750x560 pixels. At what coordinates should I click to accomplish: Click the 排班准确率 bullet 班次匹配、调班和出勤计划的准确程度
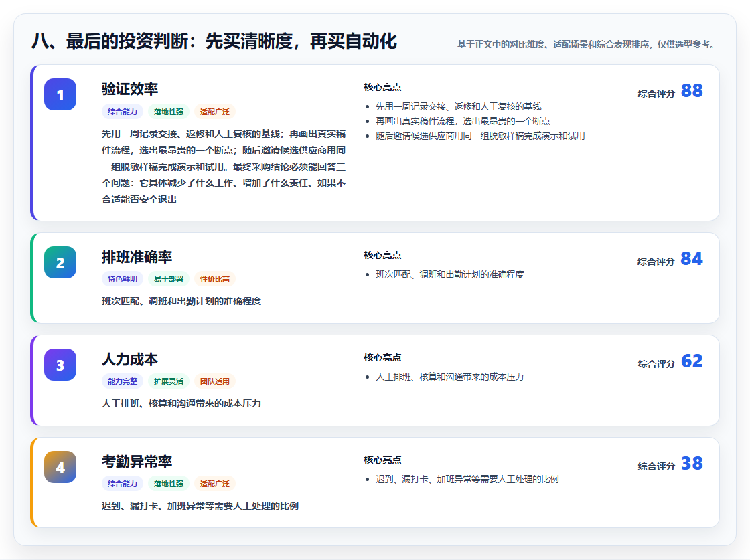[449, 275]
